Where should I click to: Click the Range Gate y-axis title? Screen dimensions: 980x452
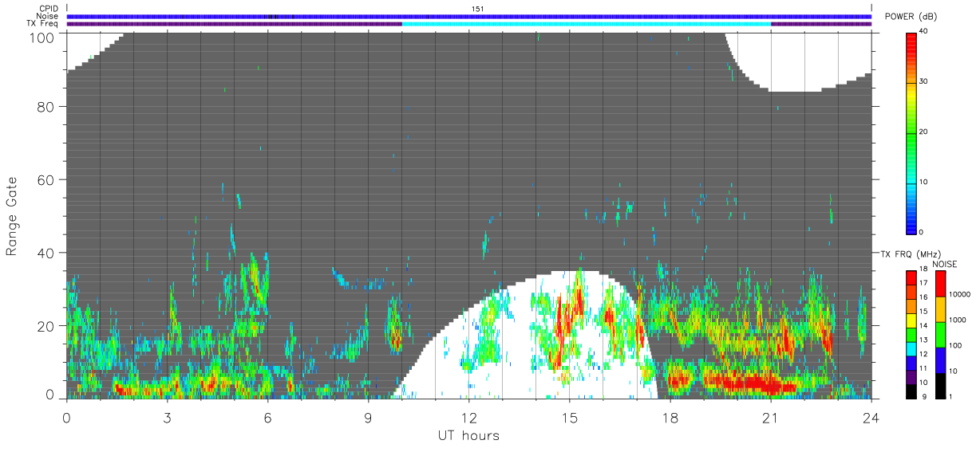click(x=12, y=217)
